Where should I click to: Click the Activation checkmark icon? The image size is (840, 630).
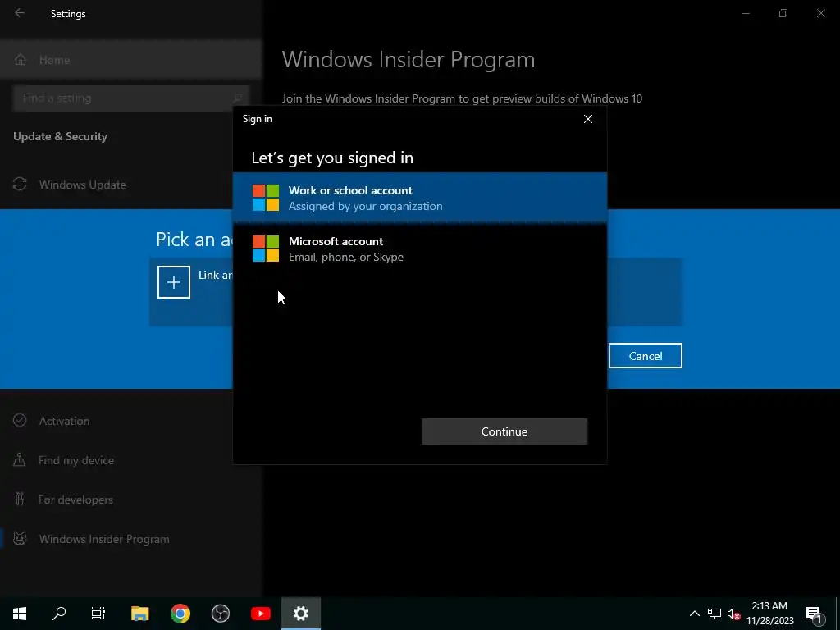pos(20,420)
